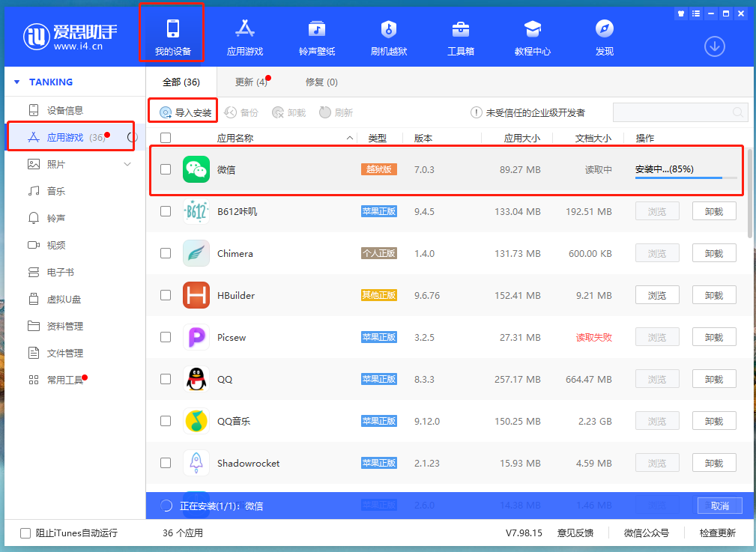The width and height of the screenshot is (756, 552).
Task: Open the 修复(0) tab
Action: pyautogui.click(x=321, y=82)
